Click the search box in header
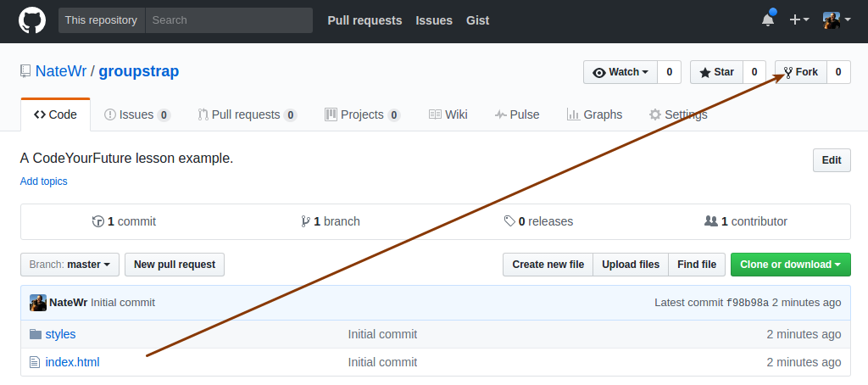 point(229,20)
